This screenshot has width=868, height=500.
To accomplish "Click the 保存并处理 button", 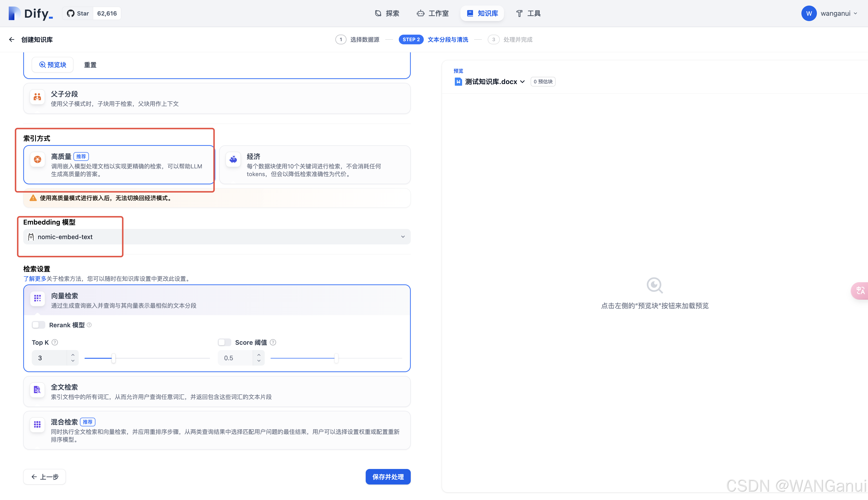I will click(x=388, y=477).
